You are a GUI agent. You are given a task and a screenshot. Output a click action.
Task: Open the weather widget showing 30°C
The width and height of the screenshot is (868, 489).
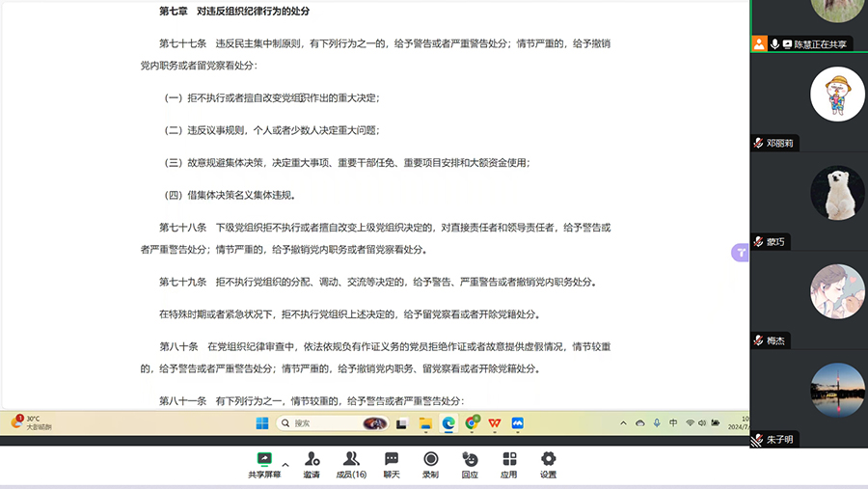coord(31,422)
